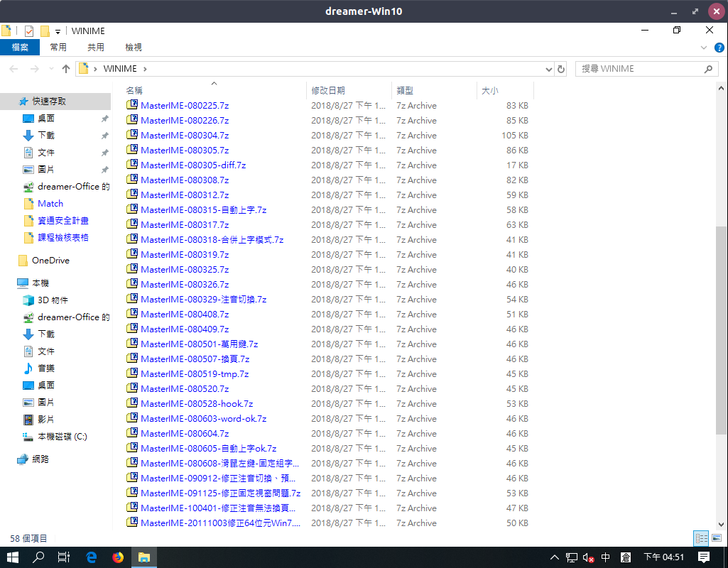This screenshot has width=728, height=568.
Task: Click the Windows Start button
Action: tap(13, 557)
